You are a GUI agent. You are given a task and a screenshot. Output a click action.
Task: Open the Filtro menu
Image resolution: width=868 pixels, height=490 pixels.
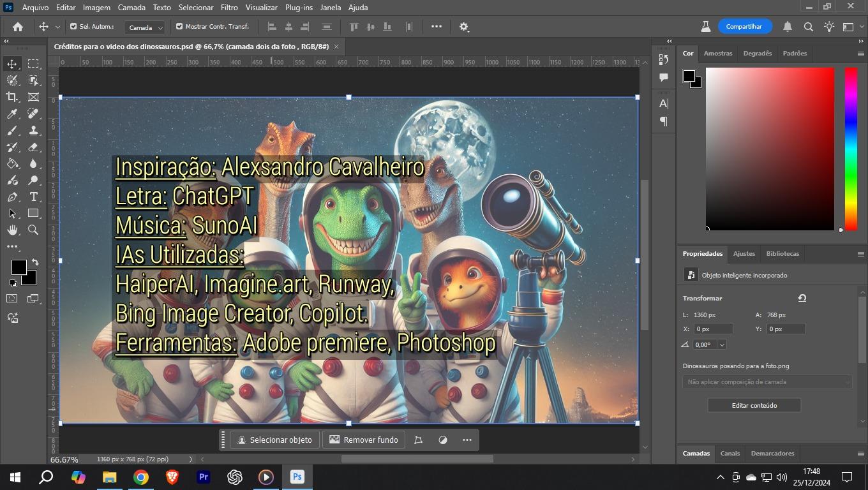tap(229, 8)
